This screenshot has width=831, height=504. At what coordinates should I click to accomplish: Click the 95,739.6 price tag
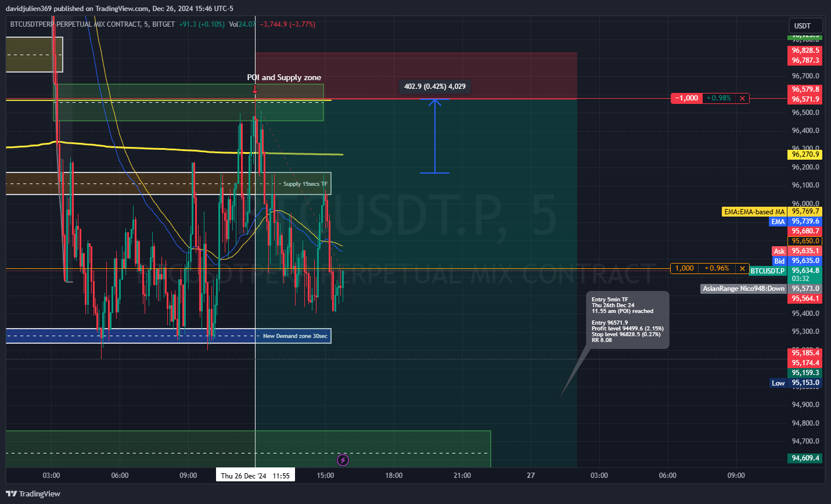tap(805, 221)
